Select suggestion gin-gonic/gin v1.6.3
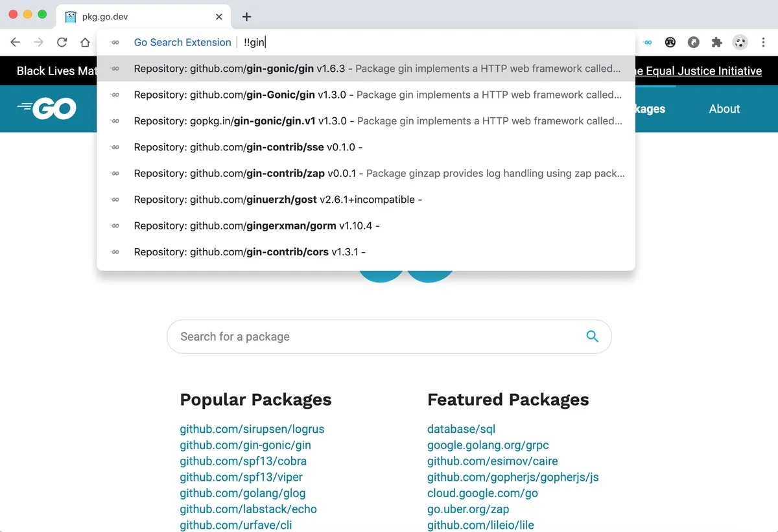Viewport: 778px width, 532px height. pyautogui.click(x=366, y=69)
